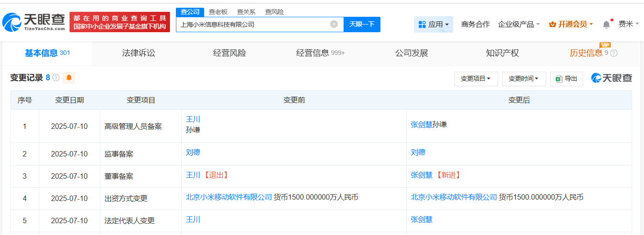
Task: Open the 商务合作 link
Action: tap(475, 24)
